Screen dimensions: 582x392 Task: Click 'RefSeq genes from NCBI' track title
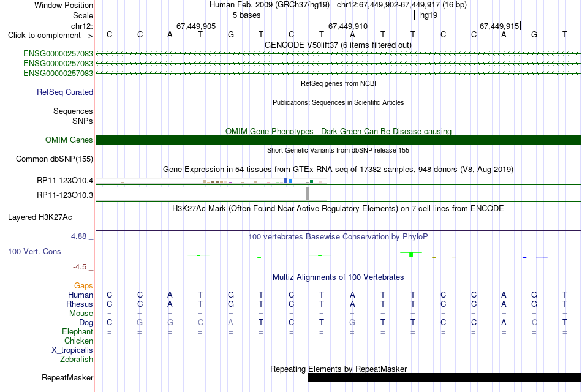tap(338, 83)
